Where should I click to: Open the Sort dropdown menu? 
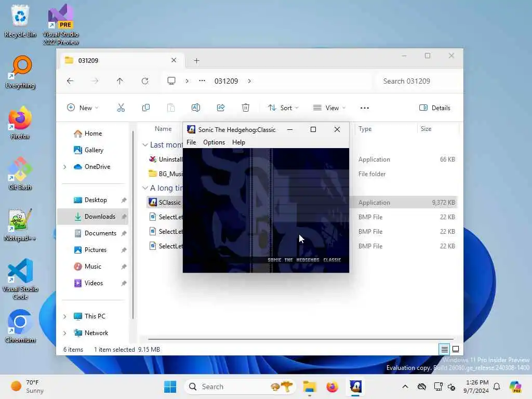click(x=283, y=108)
